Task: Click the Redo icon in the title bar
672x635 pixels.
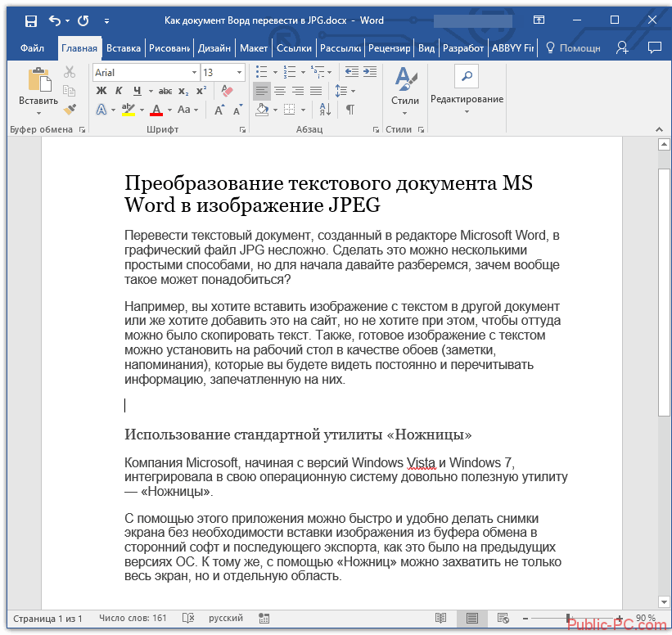Action: 83,20
